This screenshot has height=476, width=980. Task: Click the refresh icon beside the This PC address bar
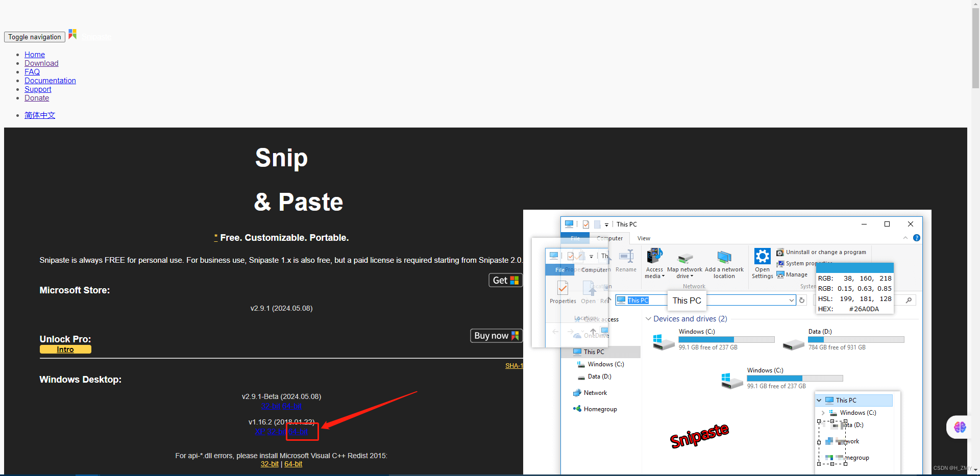click(802, 300)
